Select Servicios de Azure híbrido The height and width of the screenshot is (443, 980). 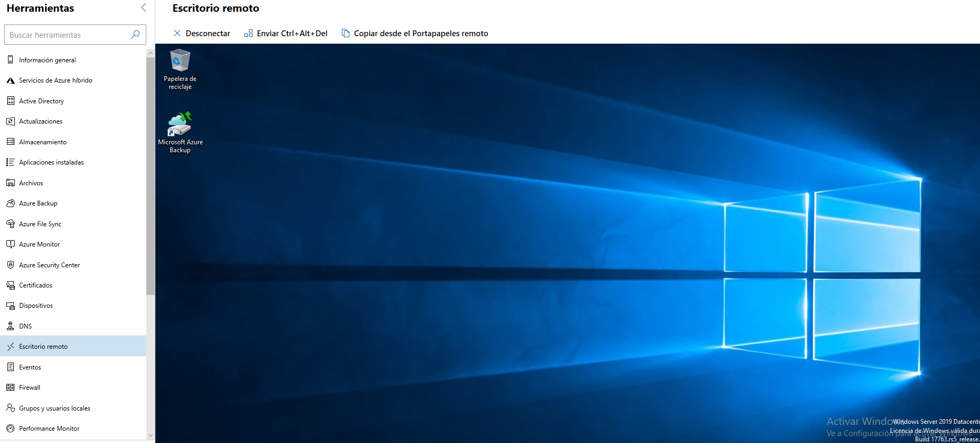click(x=55, y=80)
